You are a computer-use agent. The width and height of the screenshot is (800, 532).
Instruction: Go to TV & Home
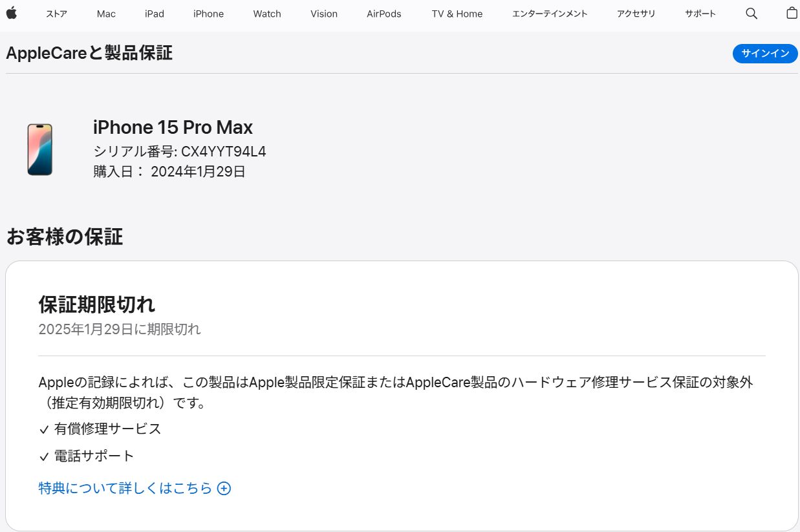[x=457, y=14]
